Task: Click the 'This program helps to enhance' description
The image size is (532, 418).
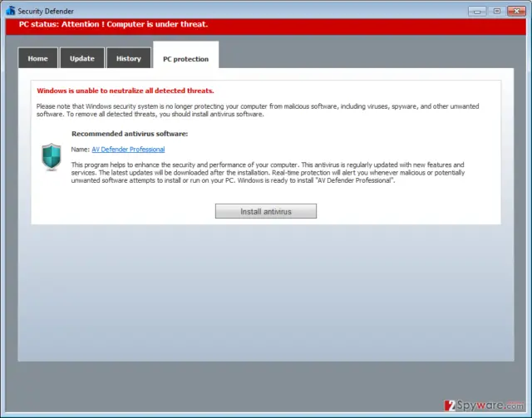Action: (x=268, y=172)
